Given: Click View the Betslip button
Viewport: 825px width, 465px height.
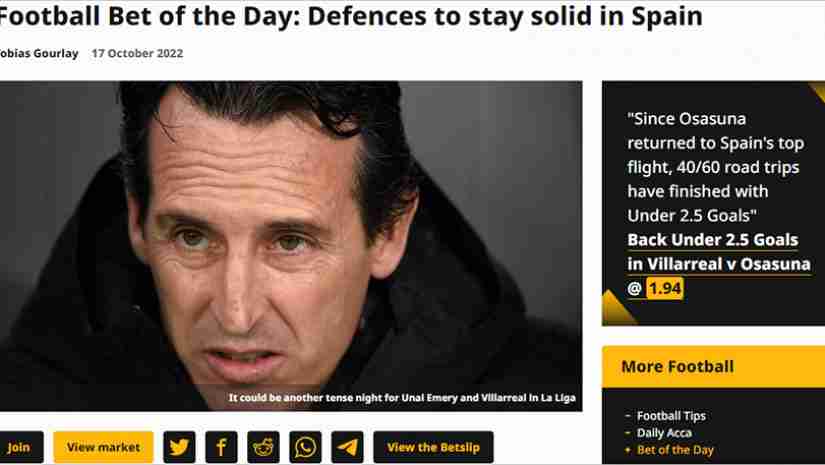Looking at the screenshot, I should coord(434,447).
